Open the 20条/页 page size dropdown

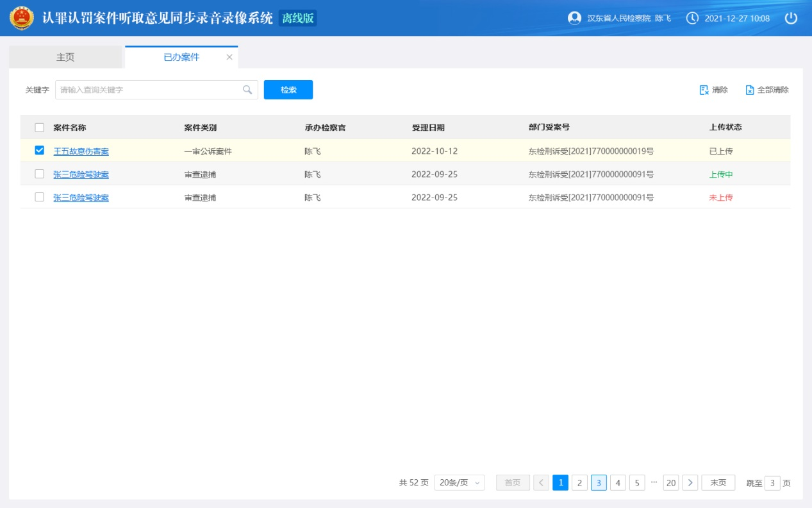tap(459, 483)
